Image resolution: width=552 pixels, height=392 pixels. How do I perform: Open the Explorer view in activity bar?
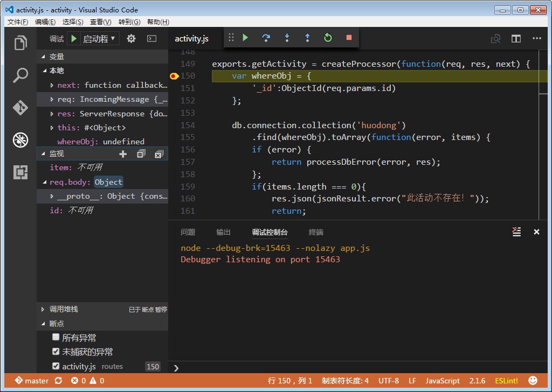pos(20,43)
